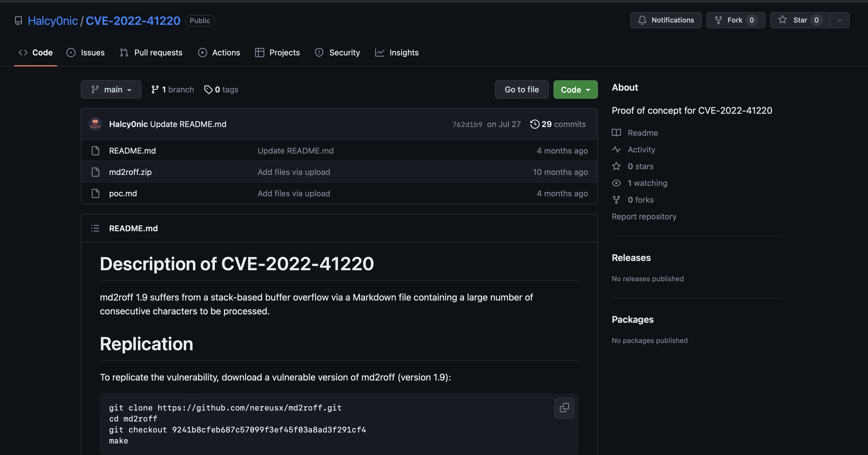Star the repository with Star button

click(x=800, y=20)
